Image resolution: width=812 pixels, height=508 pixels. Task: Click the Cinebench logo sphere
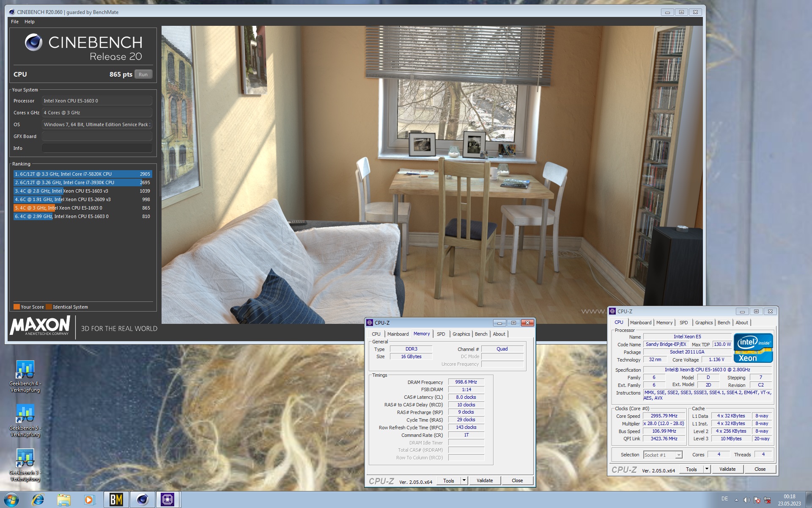point(33,42)
